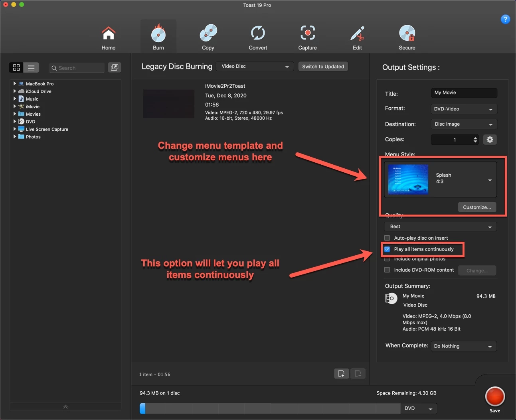
Task: Switch media browser to list view
Action: [x=31, y=68]
